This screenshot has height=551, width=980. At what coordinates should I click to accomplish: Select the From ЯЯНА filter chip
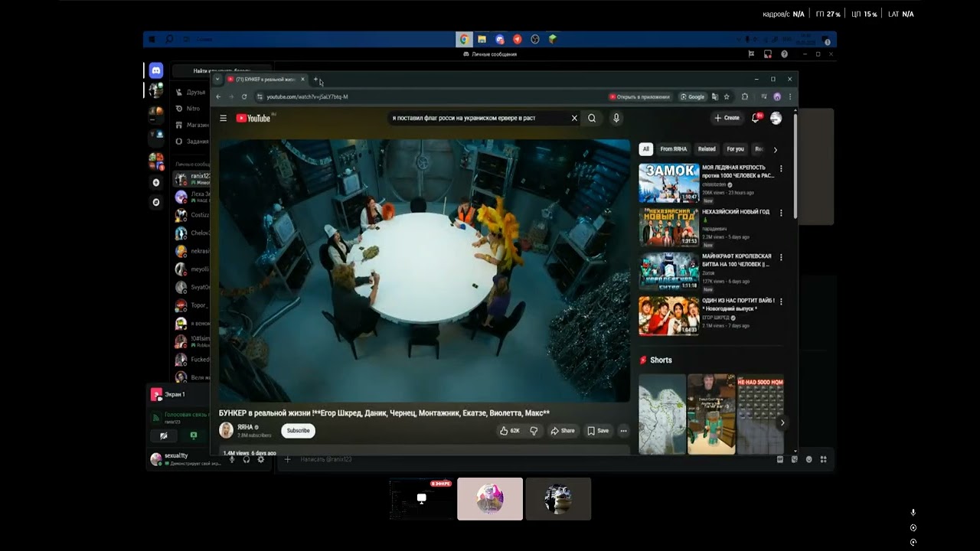coord(674,149)
